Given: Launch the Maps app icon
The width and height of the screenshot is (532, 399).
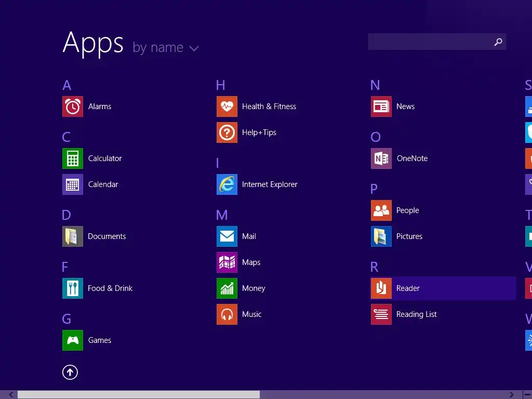Looking at the screenshot, I should 227,262.
